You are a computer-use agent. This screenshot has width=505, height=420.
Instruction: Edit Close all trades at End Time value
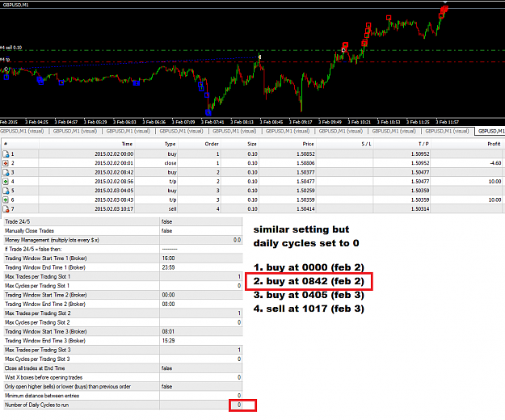(x=200, y=368)
